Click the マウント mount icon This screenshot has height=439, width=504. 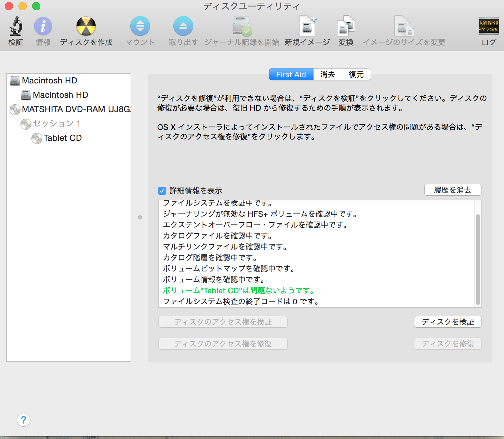tap(140, 27)
